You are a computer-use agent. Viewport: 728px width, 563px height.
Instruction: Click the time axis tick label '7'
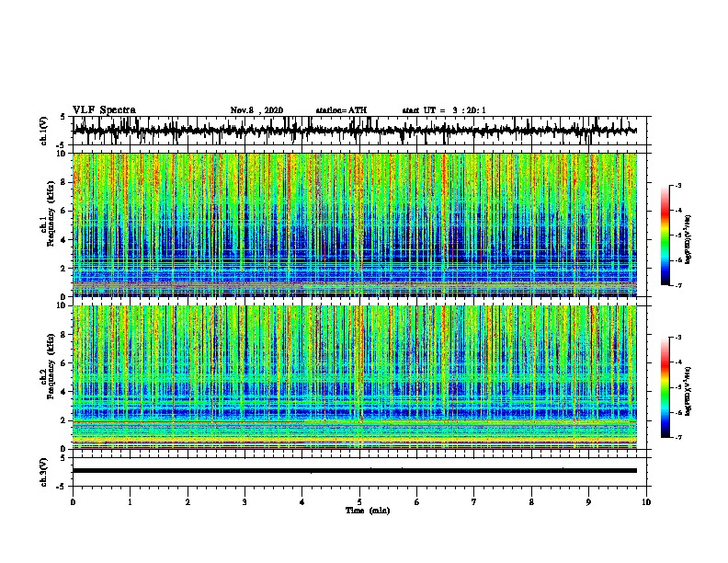coord(474,501)
